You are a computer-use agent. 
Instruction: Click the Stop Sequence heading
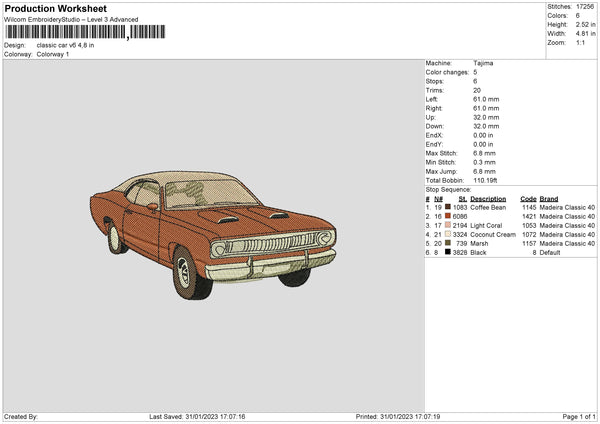(x=448, y=189)
